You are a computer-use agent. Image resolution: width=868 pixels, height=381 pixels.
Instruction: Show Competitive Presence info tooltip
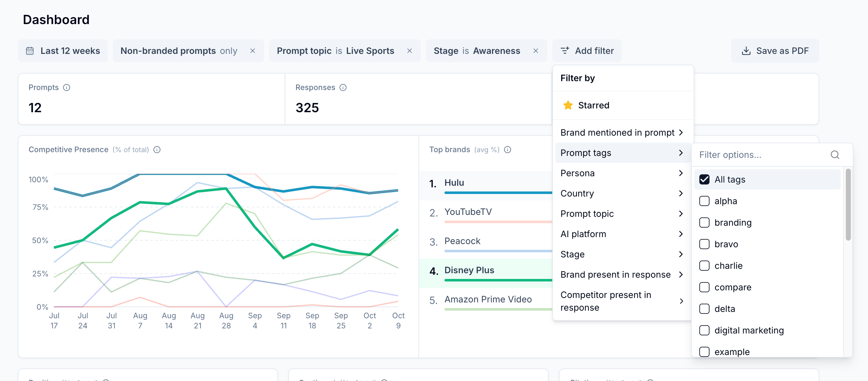(x=157, y=150)
